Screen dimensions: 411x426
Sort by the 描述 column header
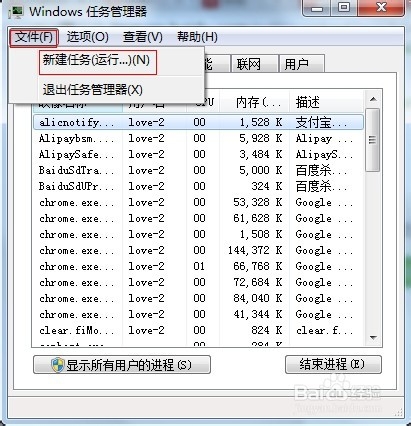coord(326,101)
